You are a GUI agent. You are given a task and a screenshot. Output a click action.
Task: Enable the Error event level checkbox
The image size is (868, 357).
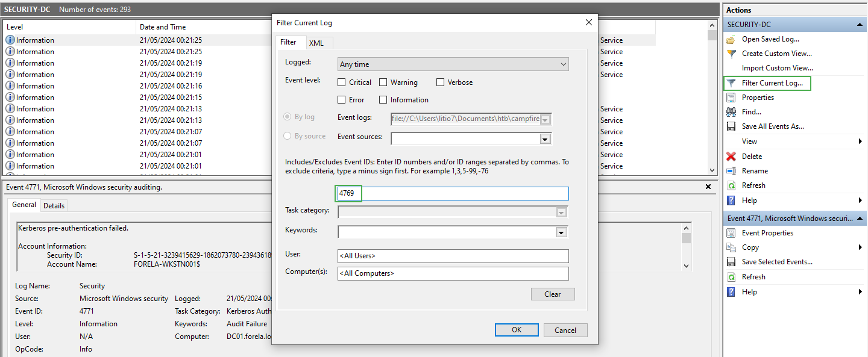tap(342, 100)
